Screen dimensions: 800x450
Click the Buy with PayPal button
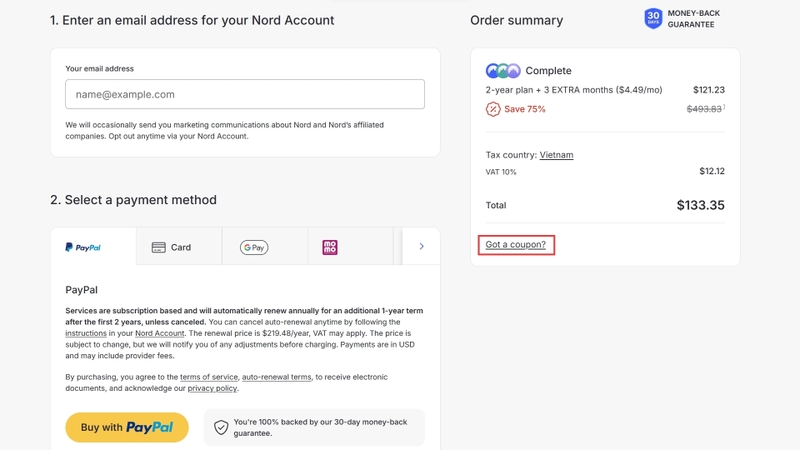tap(127, 427)
